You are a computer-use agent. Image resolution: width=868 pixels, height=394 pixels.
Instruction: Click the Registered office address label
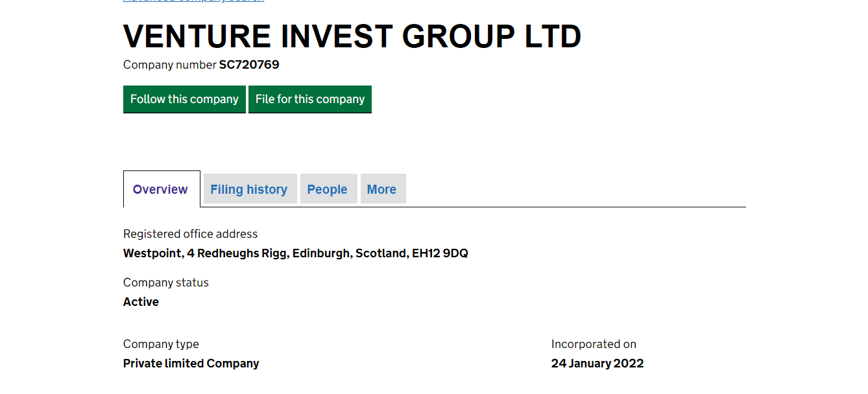pos(190,234)
